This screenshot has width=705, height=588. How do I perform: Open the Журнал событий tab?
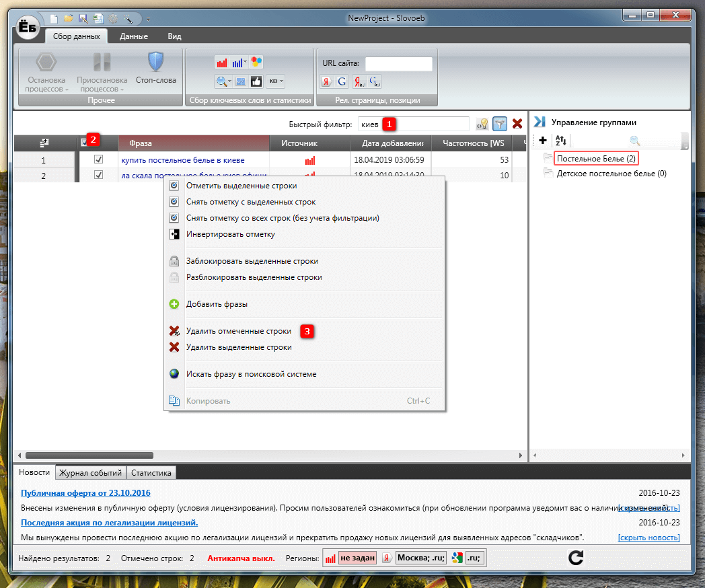90,472
